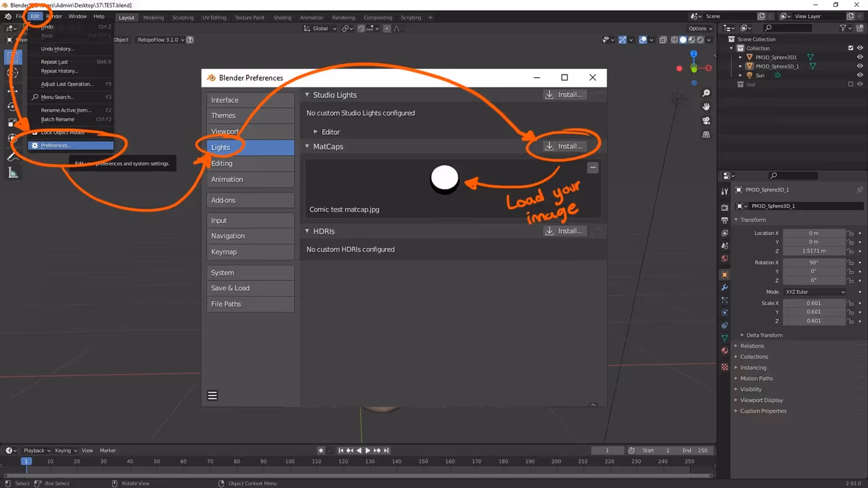Expand the Custom Properties panel
The width and height of the screenshot is (868, 488).
[763, 411]
